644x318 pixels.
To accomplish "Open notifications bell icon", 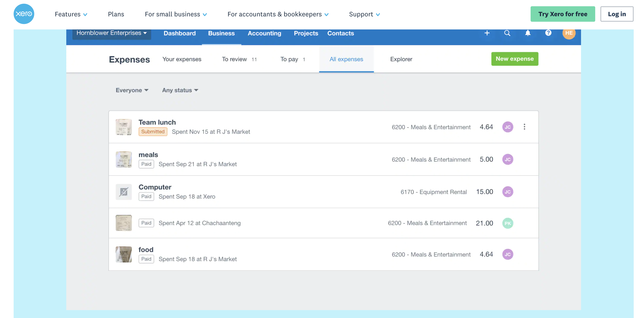I will click(527, 33).
